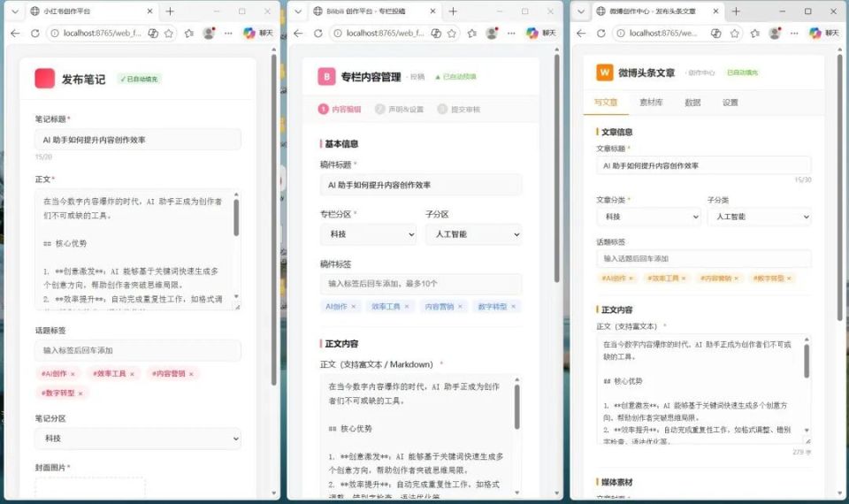Open the 子分区 dropdown in the Bilibili form
849x504 pixels.
[474, 234]
